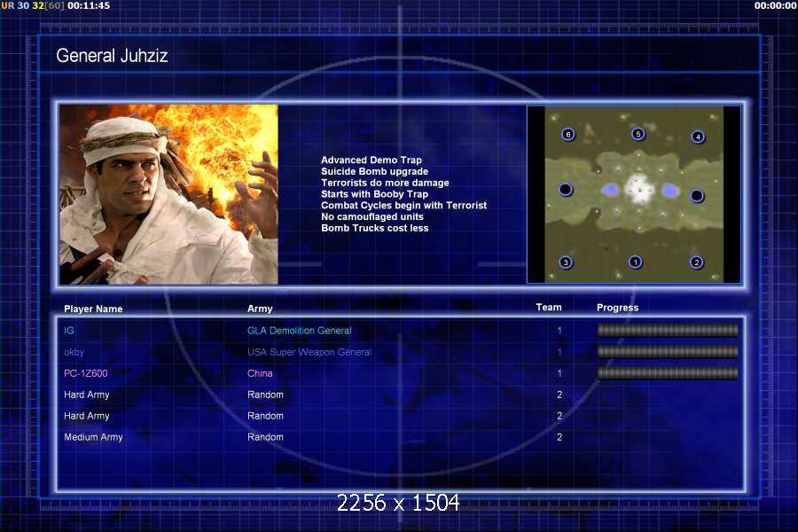
Task: Click Combat Cycles begin with Terrorist text
Action: [x=404, y=205]
